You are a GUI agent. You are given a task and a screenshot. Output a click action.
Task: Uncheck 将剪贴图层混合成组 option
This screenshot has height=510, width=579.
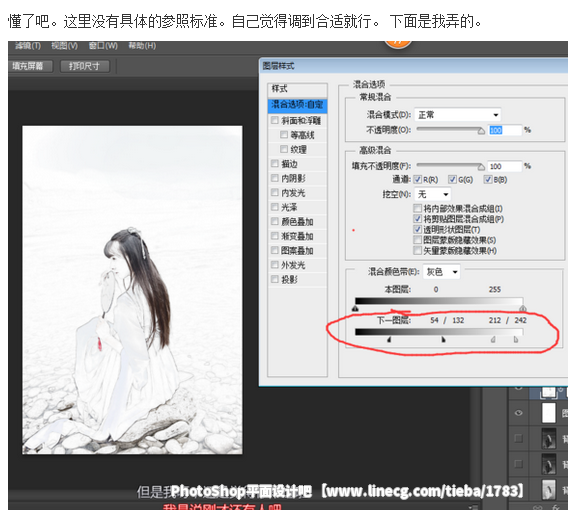point(418,219)
